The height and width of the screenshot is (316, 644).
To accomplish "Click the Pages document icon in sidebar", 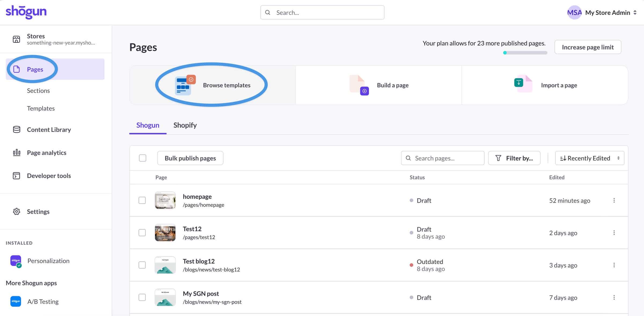I will click(x=17, y=69).
